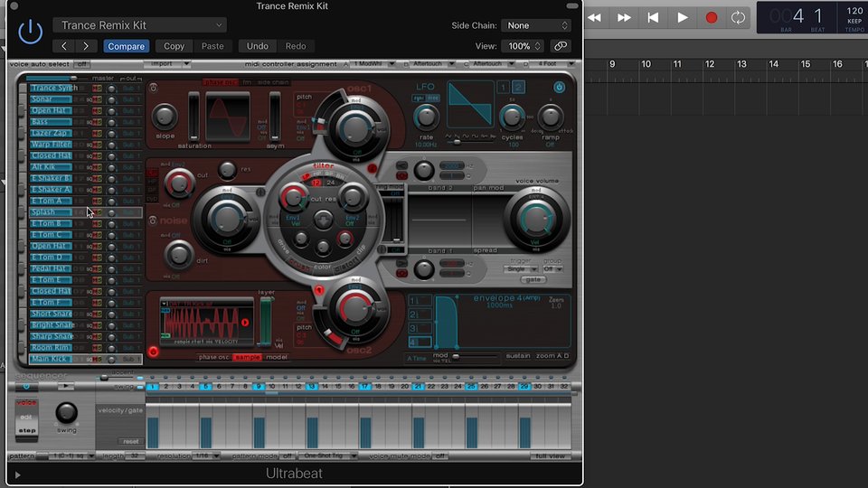The width and height of the screenshot is (868, 488).
Task: Toggle the Ultrabeat plug-in power button
Action: click(30, 33)
